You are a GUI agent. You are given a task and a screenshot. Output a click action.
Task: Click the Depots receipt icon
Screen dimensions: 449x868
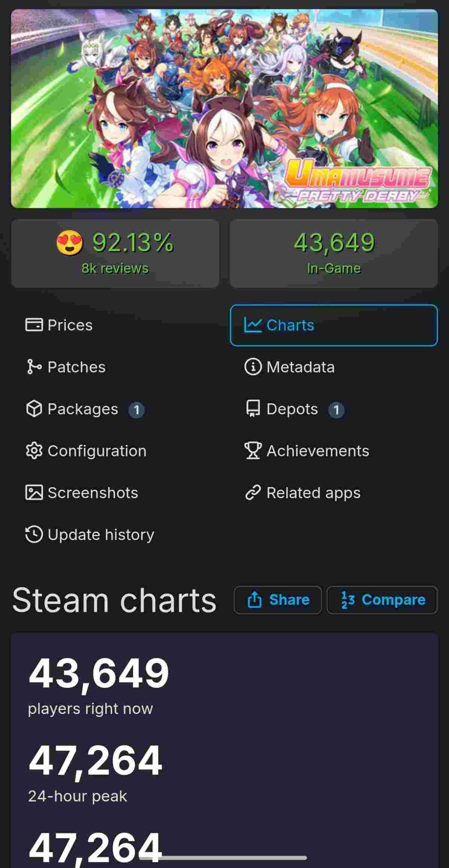coord(253,409)
